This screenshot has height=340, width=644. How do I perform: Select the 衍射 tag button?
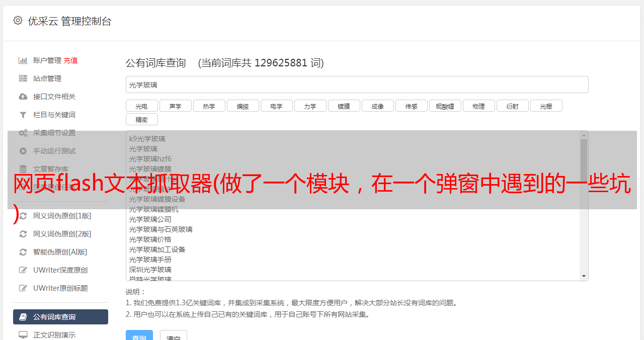pyautogui.click(x=513, y=106)
